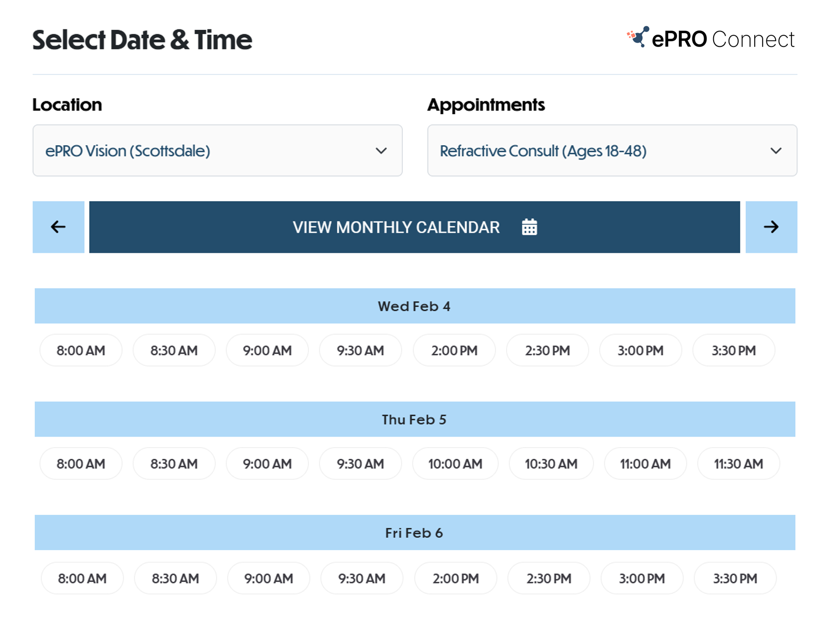
Task: Select 10:30 AM on Thu Feb 5
Action: tap(551, 464)
